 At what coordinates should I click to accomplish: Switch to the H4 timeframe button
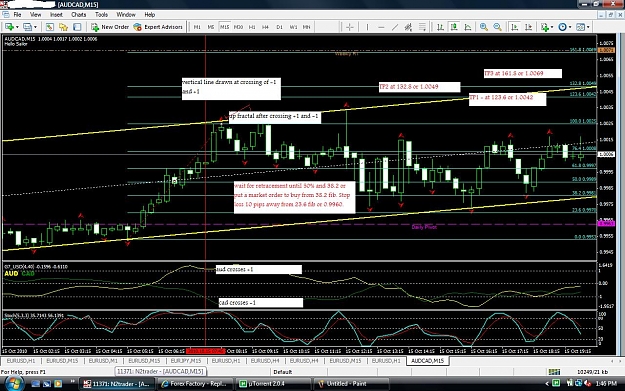tap(265, 27)
